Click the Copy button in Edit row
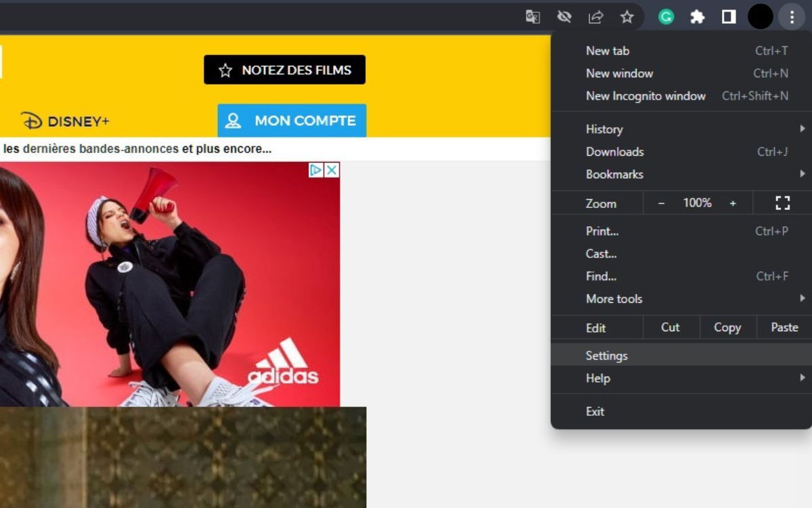This screenshot has height=508, width=812. click(727, 327)
